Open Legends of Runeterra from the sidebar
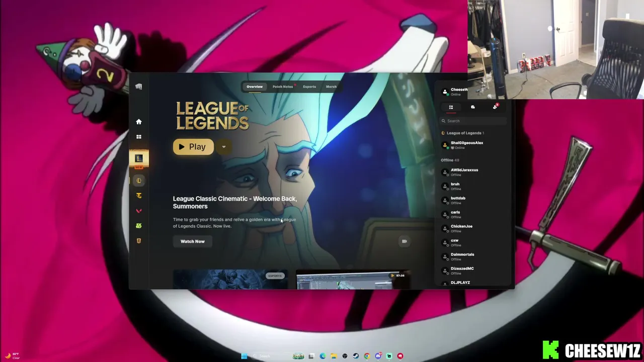644x362 pixels. pyautogui.click(x=139, y=241)
